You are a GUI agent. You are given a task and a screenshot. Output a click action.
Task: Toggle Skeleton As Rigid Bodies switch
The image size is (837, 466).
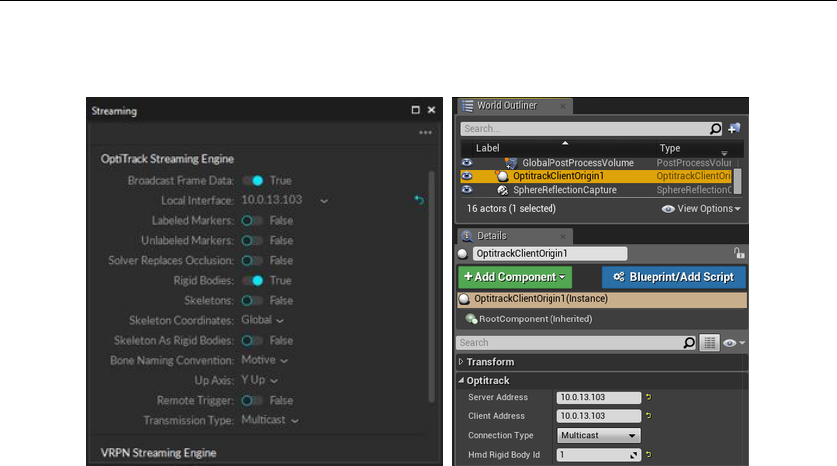pos(252,341)
